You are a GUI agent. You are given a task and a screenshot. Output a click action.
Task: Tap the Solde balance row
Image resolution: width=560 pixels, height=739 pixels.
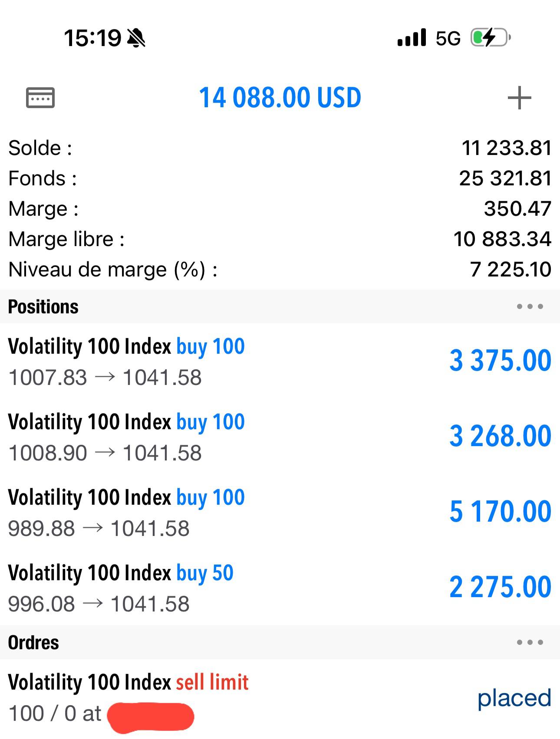pos(280,148)
